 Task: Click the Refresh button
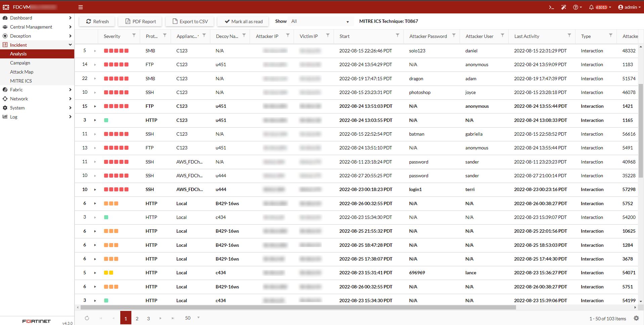(97, 21)
